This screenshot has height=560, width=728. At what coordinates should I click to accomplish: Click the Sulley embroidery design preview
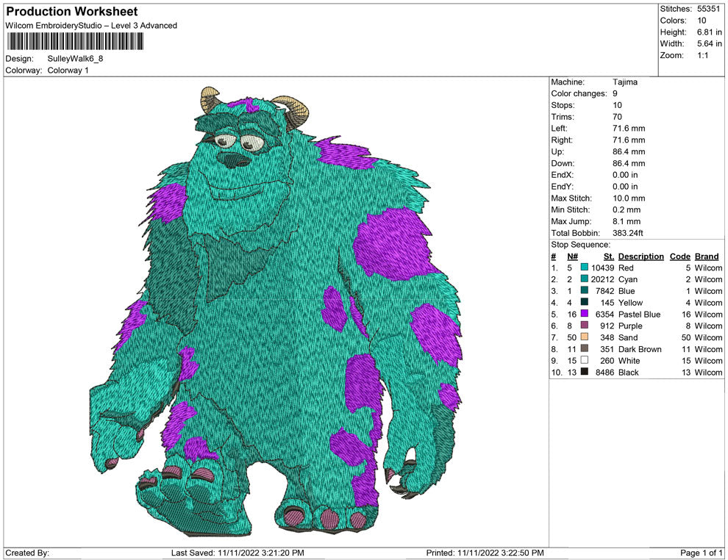point(276,312)
